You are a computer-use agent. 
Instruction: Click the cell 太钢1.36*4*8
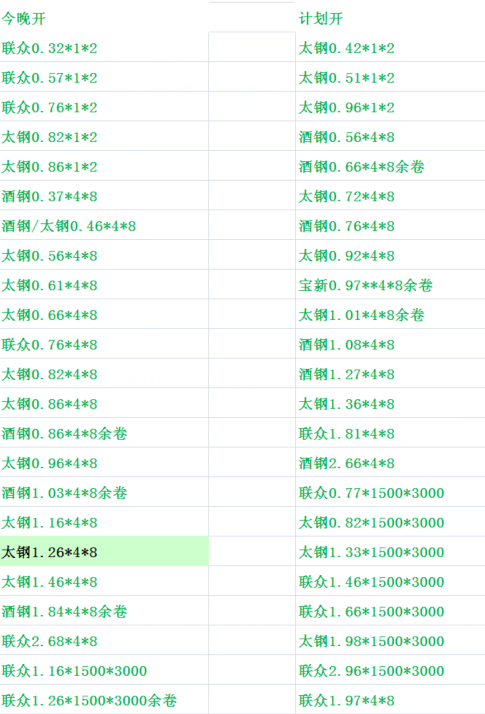click(390, 403)
